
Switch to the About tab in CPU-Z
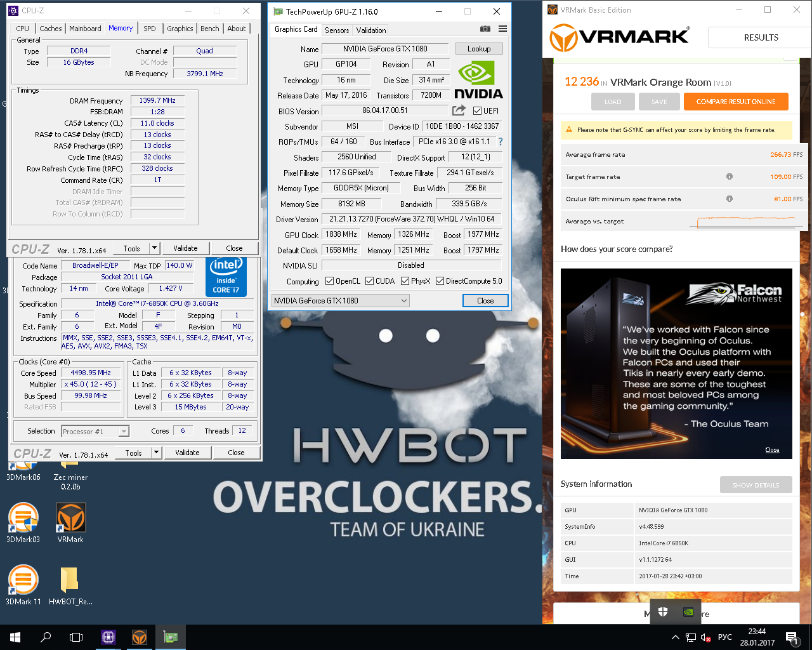coord(237,29)
